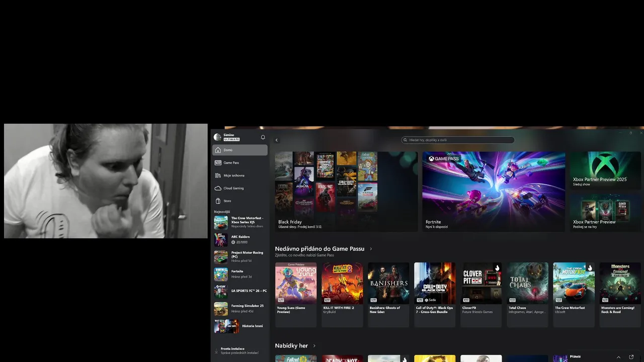Image resolution: width=644 pixels, height=362 pixels.
Task: Open The Crew Motorfest Xbox Series X|S sidebar entry
Action: tap(240, 222)
